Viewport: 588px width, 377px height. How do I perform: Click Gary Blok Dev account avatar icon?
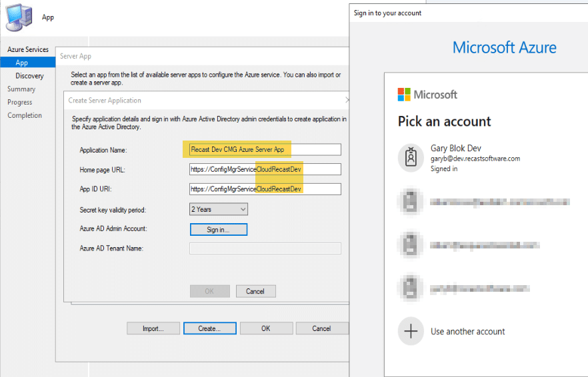tap(410, 157)
